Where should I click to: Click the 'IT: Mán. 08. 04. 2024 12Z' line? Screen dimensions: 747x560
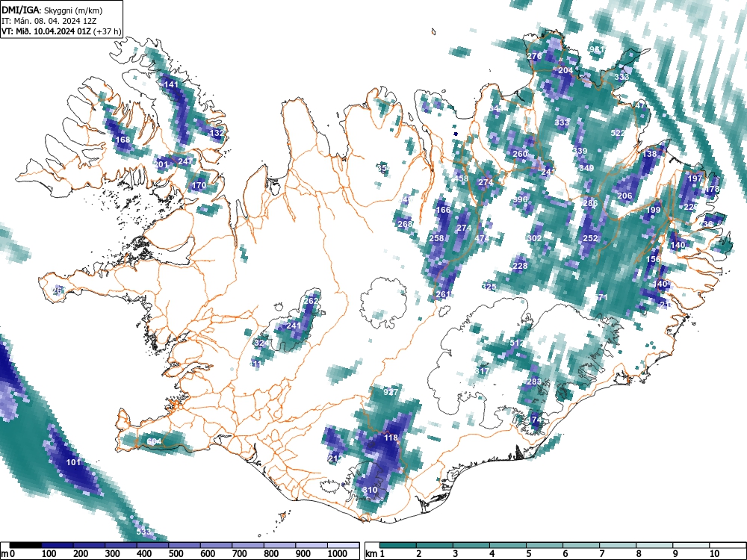pos(49,21)
